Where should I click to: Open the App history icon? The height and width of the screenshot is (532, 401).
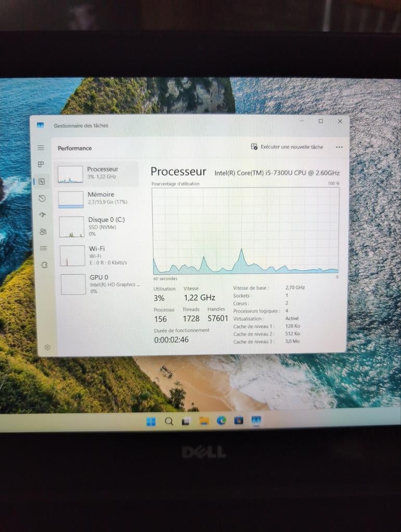coord(42,198)
